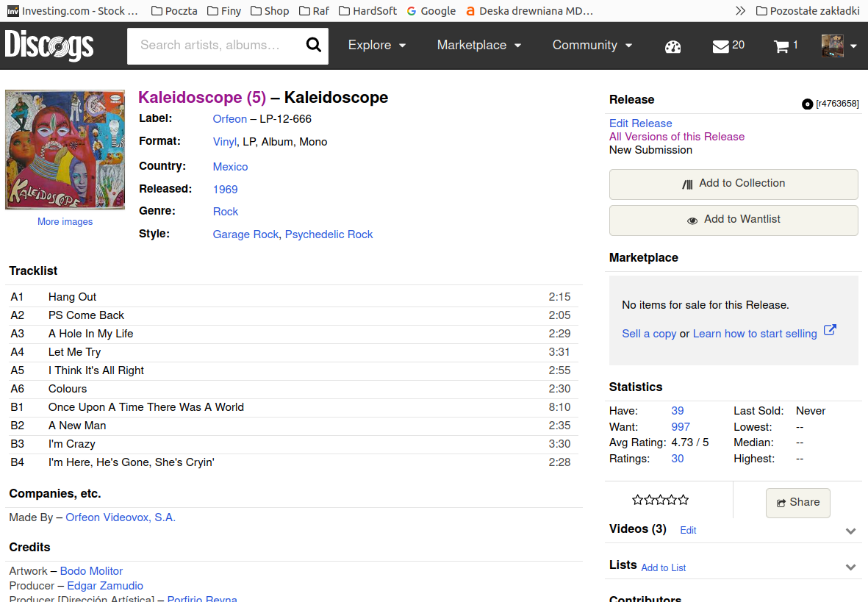Open the Explore dropdown menu

(x=376, y=46)
